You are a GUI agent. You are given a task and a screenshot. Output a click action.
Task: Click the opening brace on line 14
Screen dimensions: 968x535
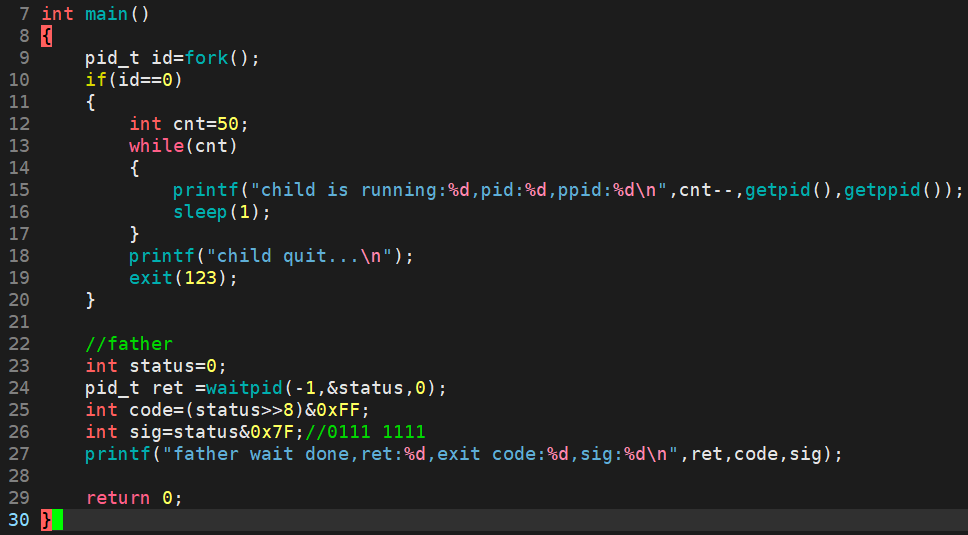[135, 168]
